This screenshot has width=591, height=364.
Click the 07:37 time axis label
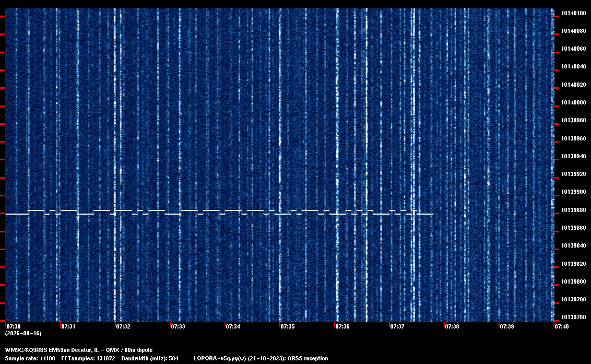tap(397, 326)
